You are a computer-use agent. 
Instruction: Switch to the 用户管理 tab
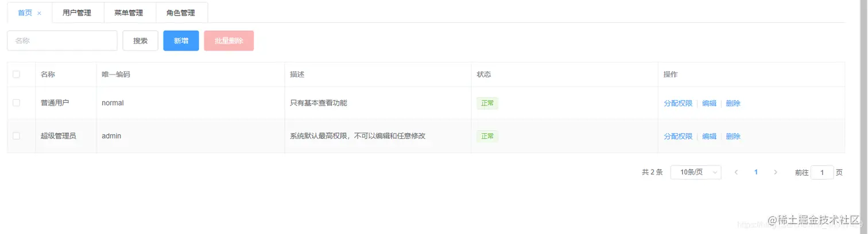pos(77,13)
